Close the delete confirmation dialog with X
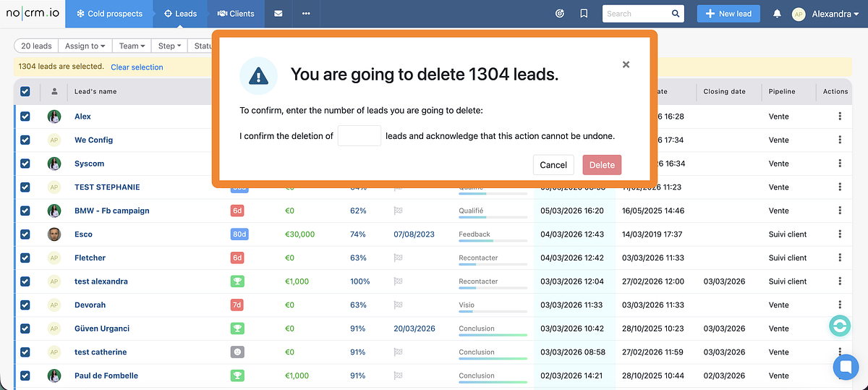 tap(626, 64)
